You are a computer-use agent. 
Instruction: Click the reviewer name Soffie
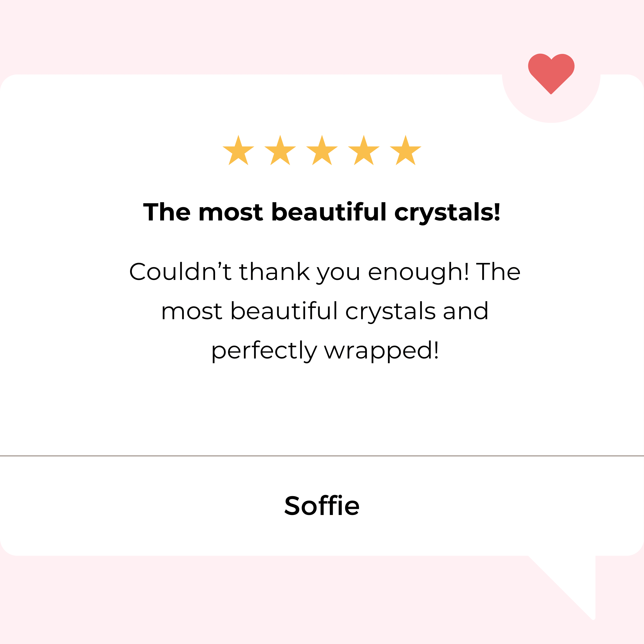[x=322, y=506]
